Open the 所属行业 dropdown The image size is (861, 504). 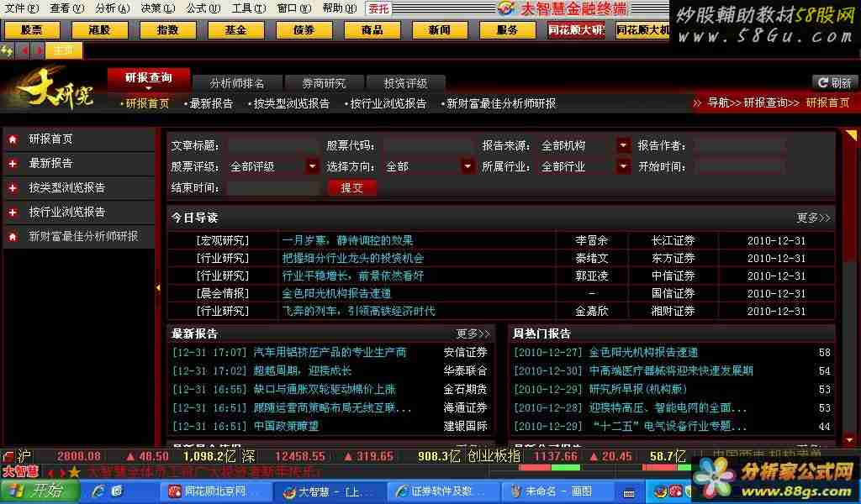tap(623, 166)
